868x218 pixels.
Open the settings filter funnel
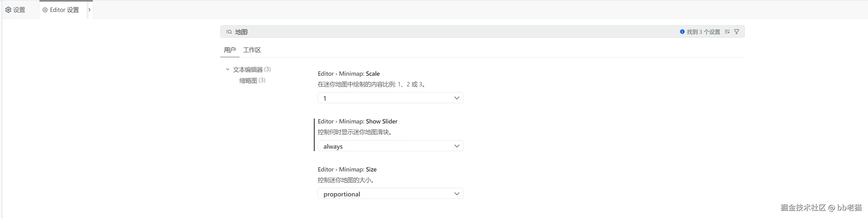point(737,32)
